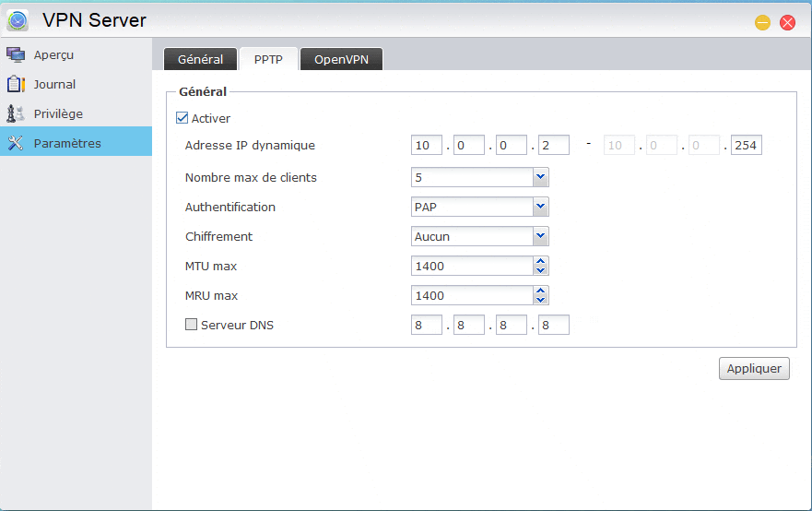The height and width of the screenshot is (511, 812).
Task: Increase MTU max with up arrow
Action: pyautogui.click(x=541, y=262)
